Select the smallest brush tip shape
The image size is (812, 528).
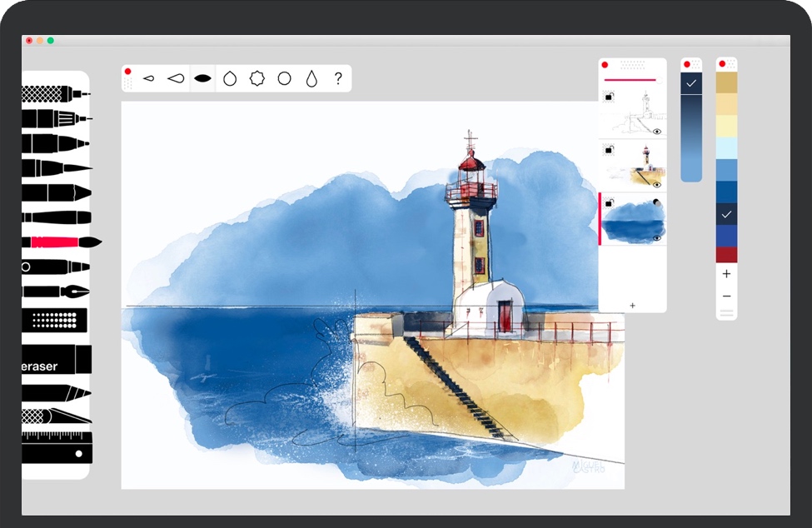coord(149,78)
